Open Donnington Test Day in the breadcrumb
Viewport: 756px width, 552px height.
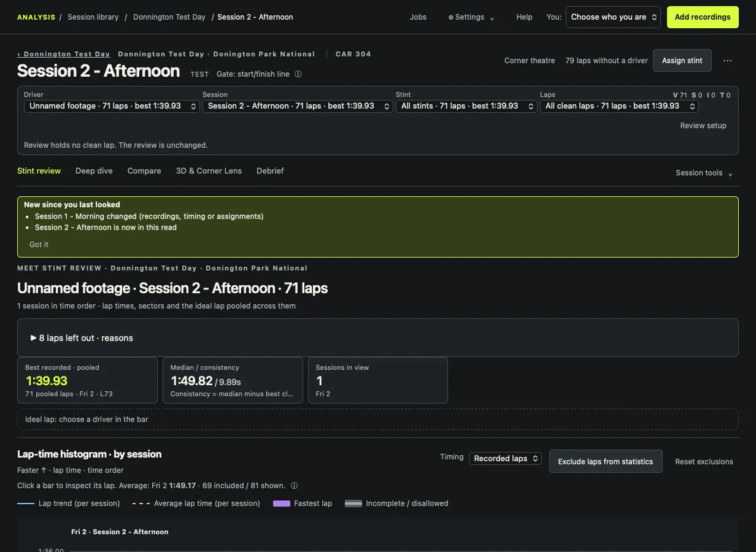[169, 17]
